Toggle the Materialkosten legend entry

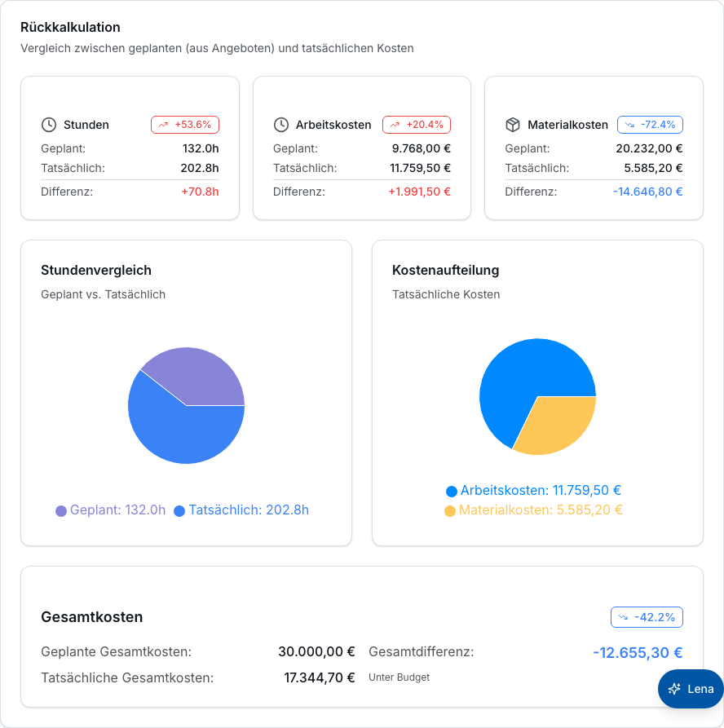(533, 510)
